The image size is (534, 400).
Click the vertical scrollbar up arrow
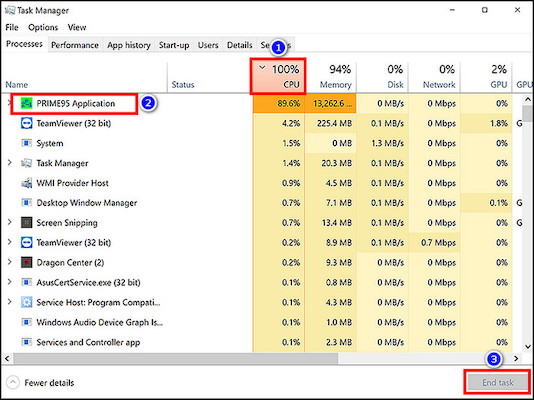528,100
